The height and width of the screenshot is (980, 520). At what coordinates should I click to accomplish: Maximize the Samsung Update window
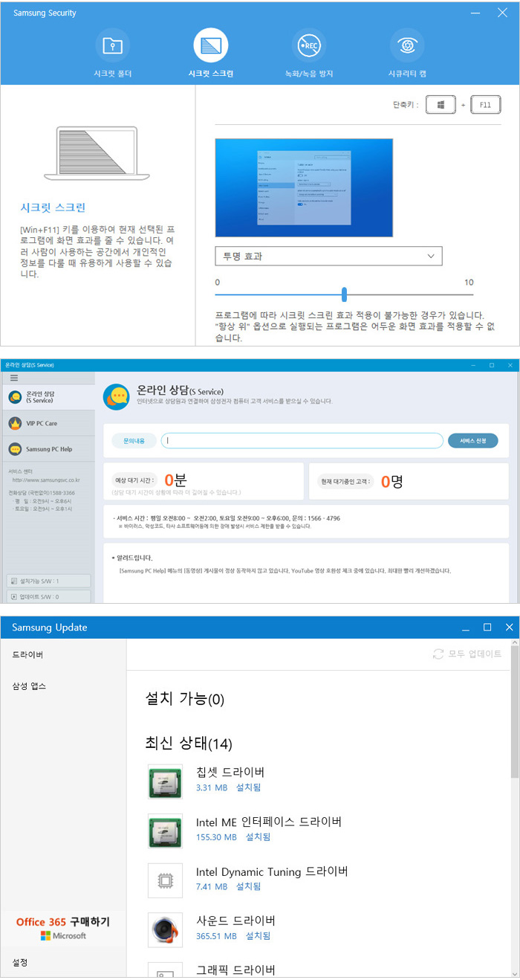coord(487,628)
